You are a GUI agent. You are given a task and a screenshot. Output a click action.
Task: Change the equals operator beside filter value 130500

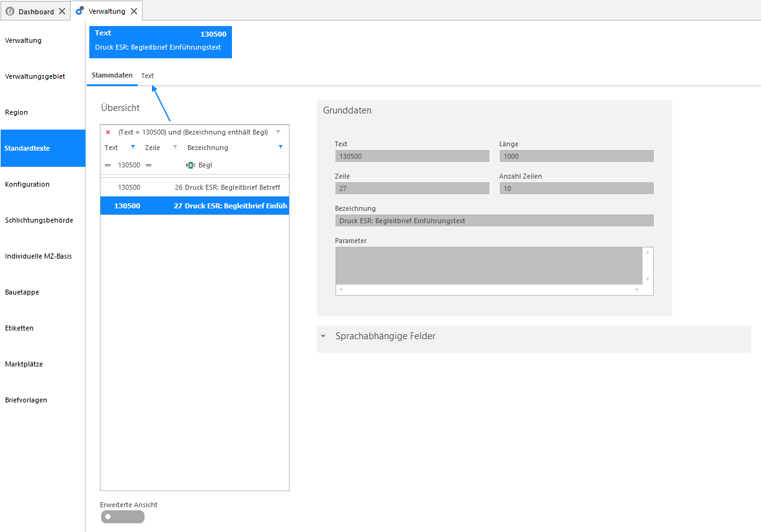click(108, 166)
